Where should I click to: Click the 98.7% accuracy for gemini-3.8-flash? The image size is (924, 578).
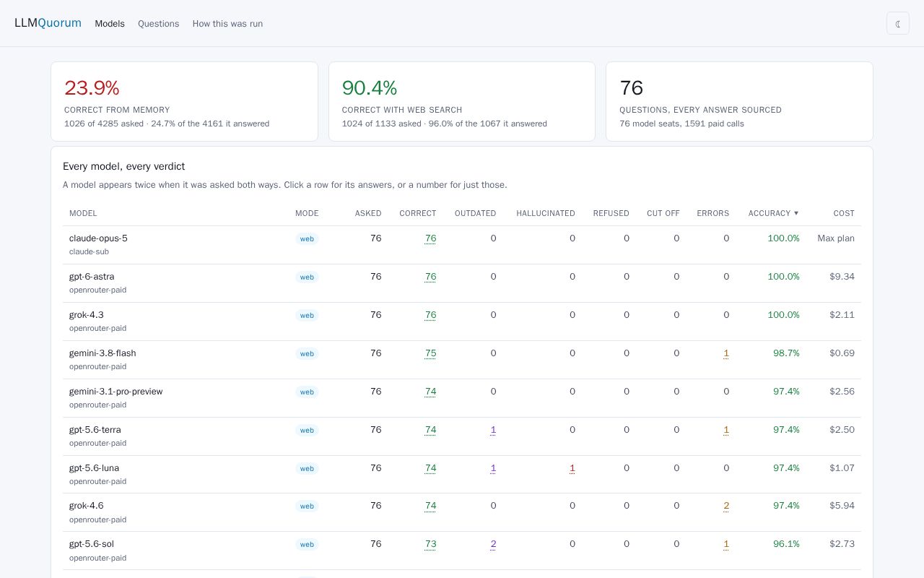pyautogui.click(x=786, y=353)
